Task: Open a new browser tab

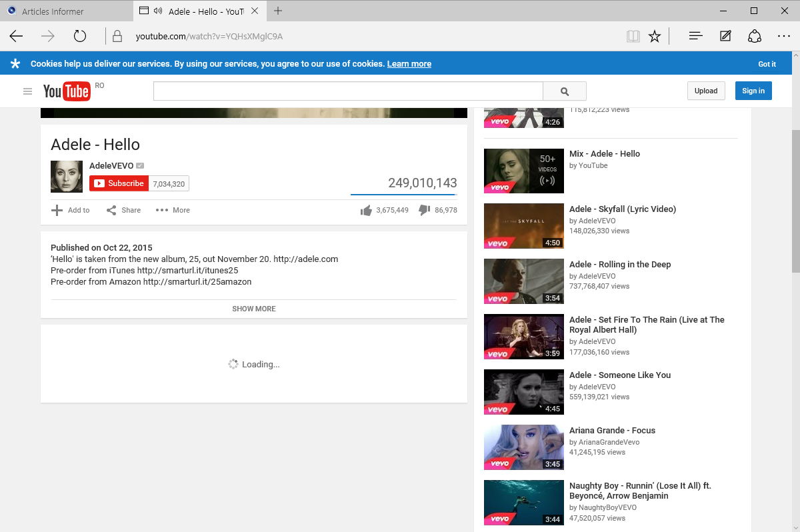Action: 278,11
